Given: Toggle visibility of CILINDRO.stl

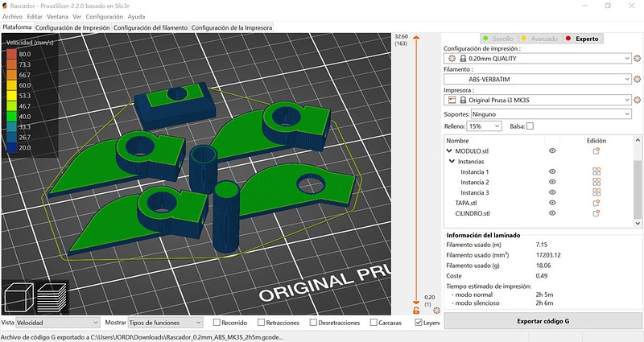Looking at the screenshot, I should pyautogui.click(x=552, y=213).
